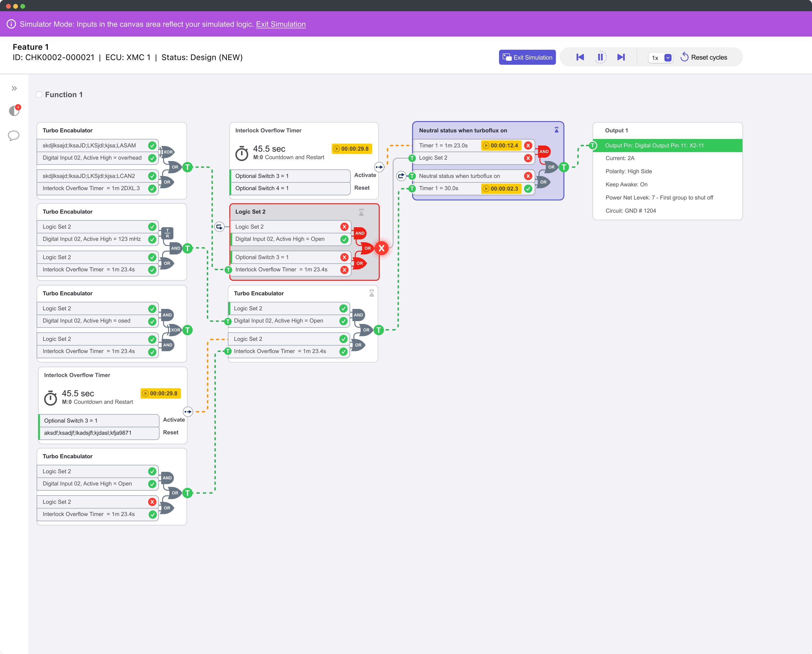Screen dimensions: 812x654
Task: Select the Function 1 radio button
Action: 39,94
